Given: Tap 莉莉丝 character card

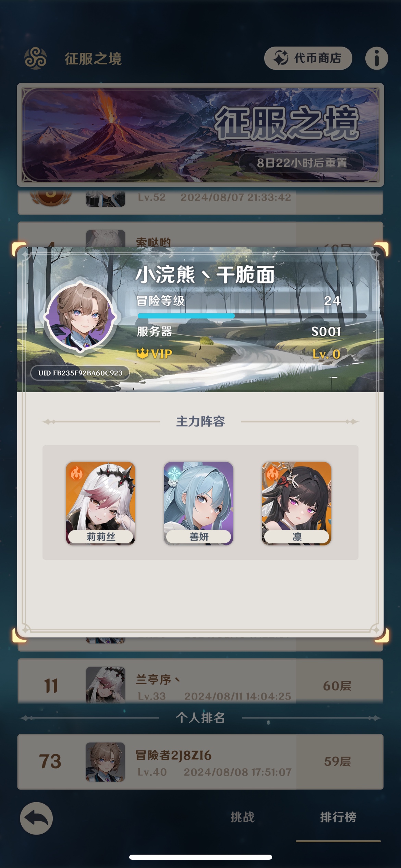Looking at the screenshot, I should [100, 503].
